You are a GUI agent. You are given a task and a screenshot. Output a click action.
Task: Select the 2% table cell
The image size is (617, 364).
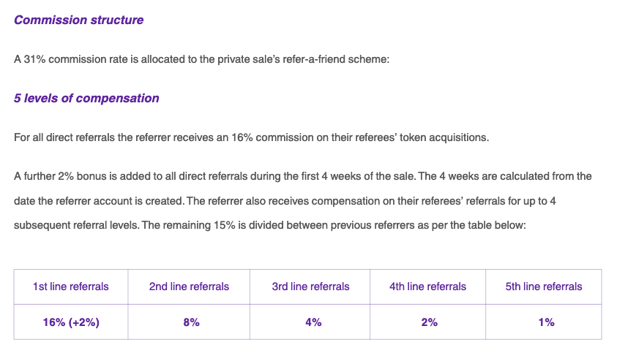click(427, 322)
